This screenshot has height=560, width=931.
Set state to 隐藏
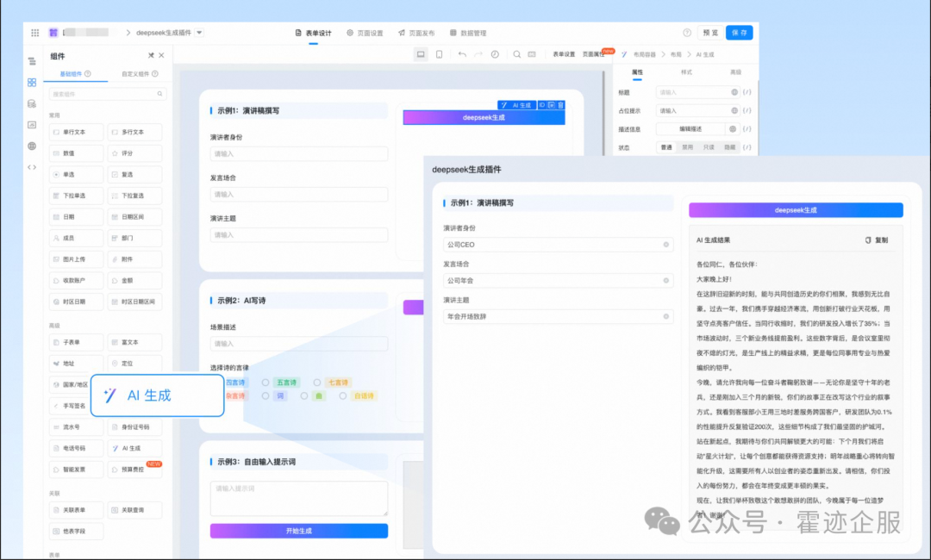(730, 147)
